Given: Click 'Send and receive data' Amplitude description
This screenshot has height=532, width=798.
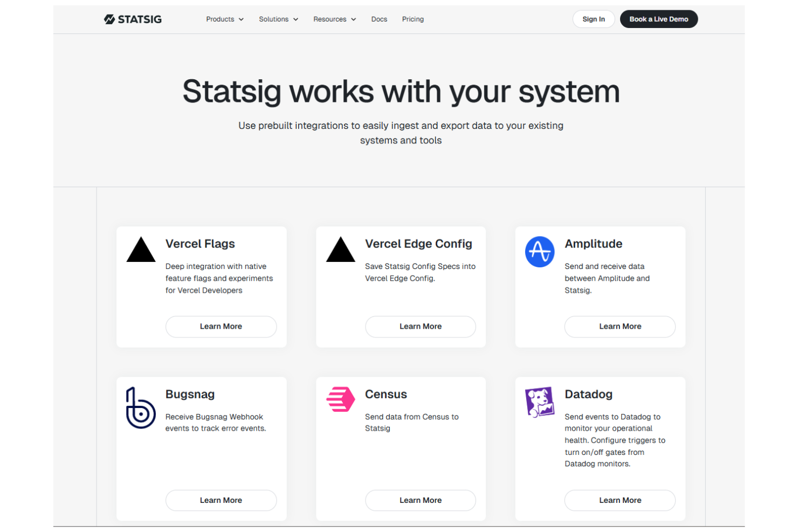Looking at the screenshot, I should click(x=607, y=278).
